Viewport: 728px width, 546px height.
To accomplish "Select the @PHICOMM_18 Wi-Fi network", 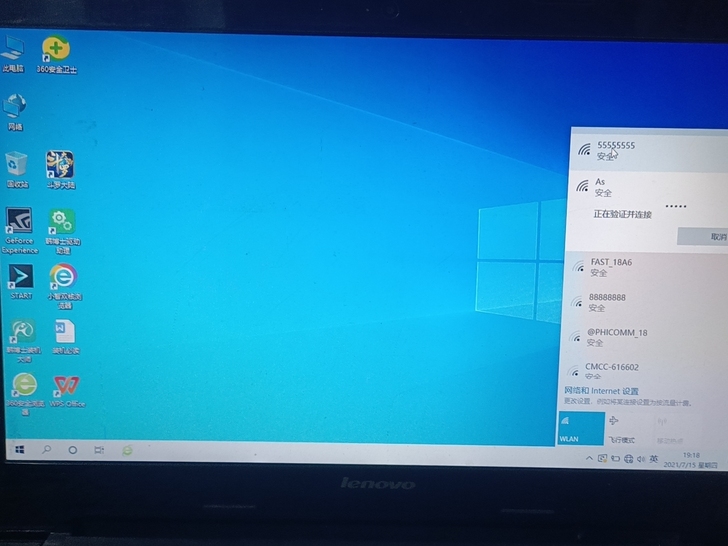I will [x=644, y=338].
